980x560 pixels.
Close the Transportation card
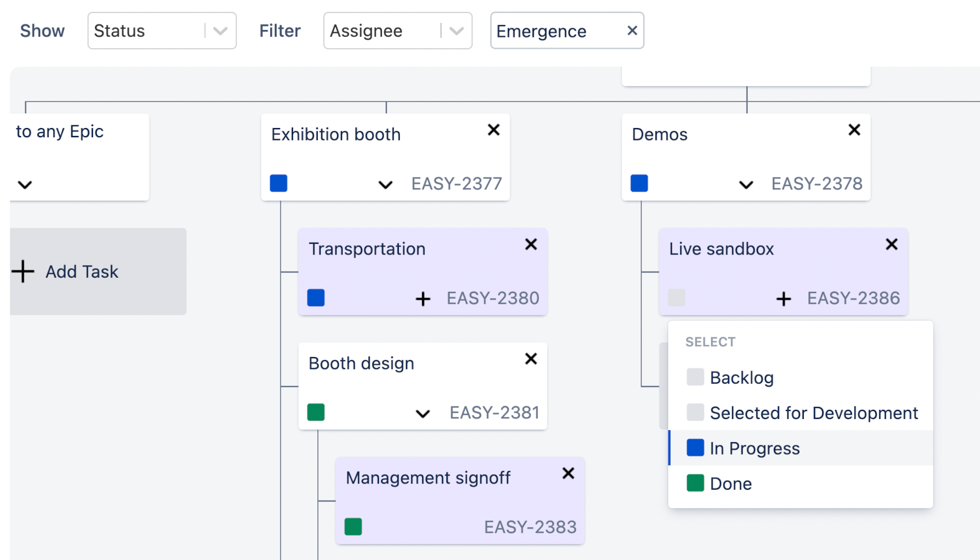click(531, 244)
